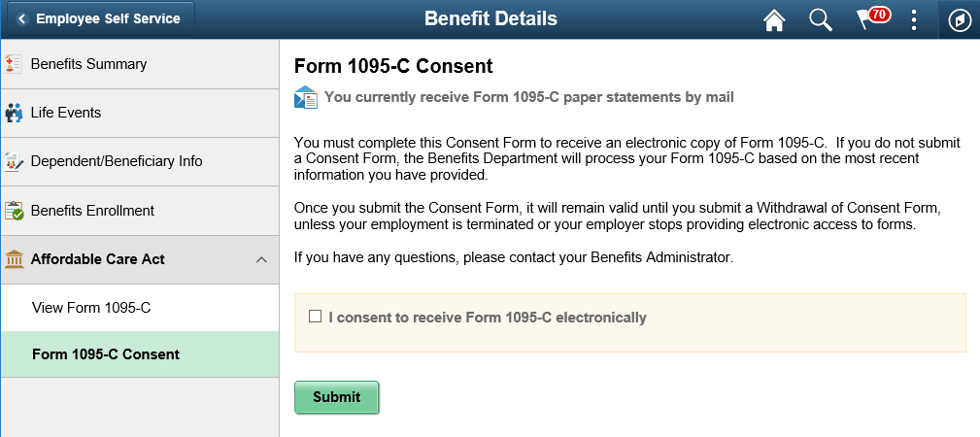Open notifications flag with 70 badge

867,19
